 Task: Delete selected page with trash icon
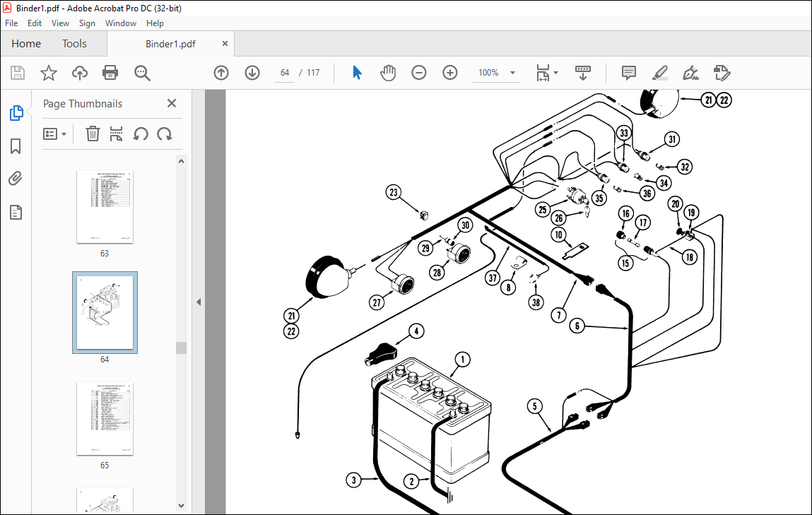coord(92,134)
